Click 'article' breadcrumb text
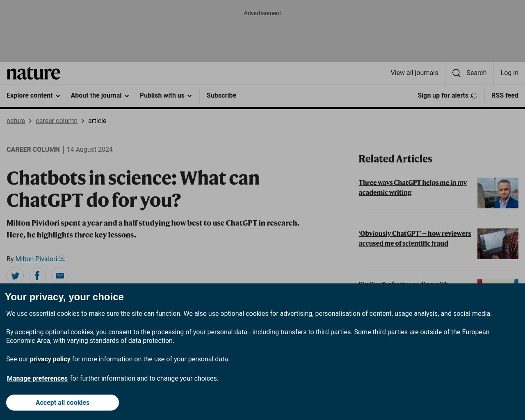This screenshot has width=525, height=420. pos(97,121)
